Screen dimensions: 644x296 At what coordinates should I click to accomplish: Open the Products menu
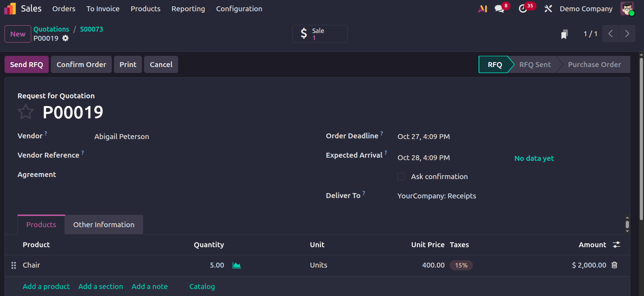145,9
